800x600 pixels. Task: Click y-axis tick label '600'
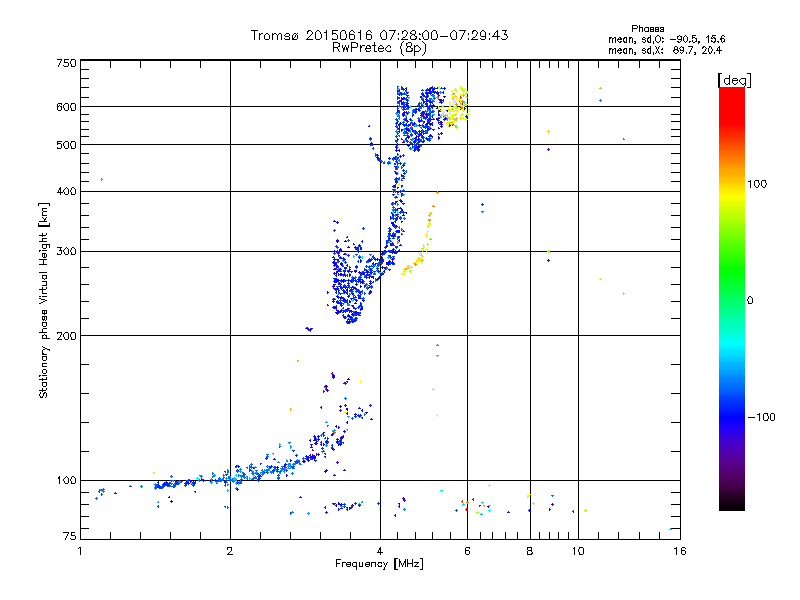(66, 107)
